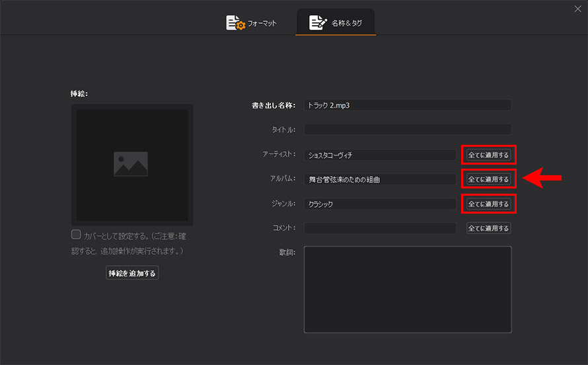
Task: Click inside the 歌詞 text area
Action: (408, 290)
